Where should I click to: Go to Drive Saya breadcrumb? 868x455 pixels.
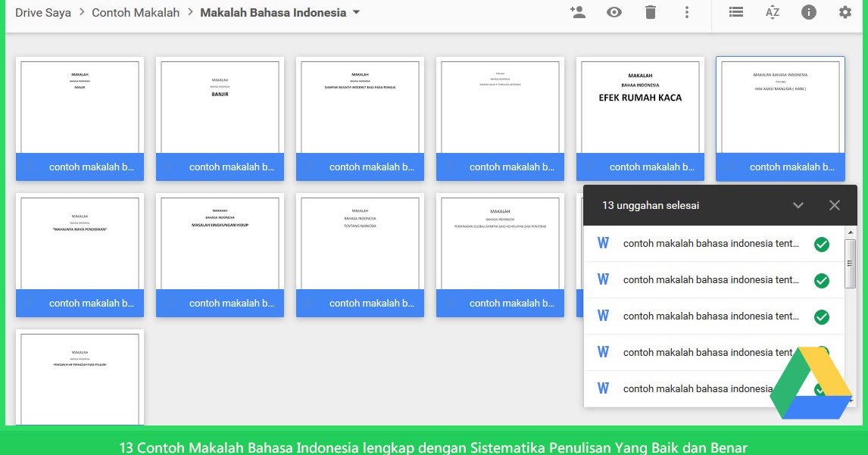pyautogui.click(x=43, y=12)
